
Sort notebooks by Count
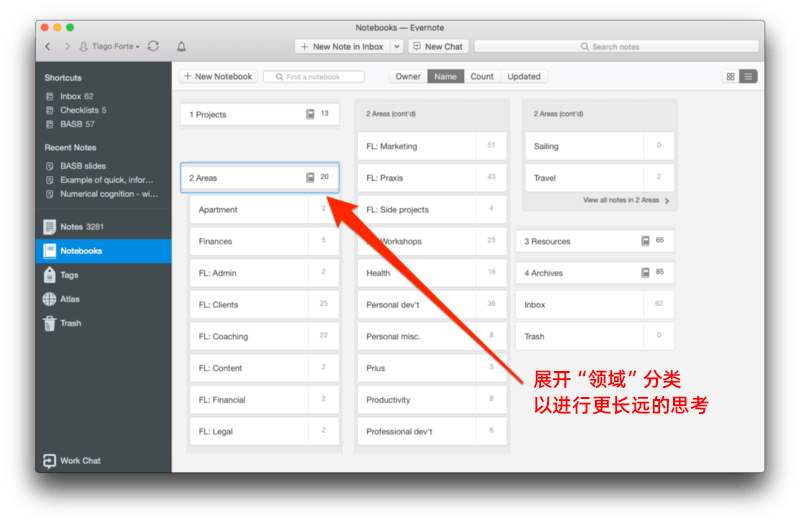coord(482,77)
